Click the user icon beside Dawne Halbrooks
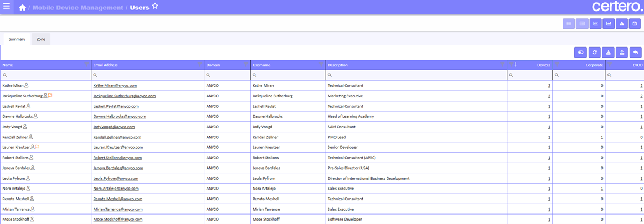Screen dimensions: 644x224 [x=35, y=116]
